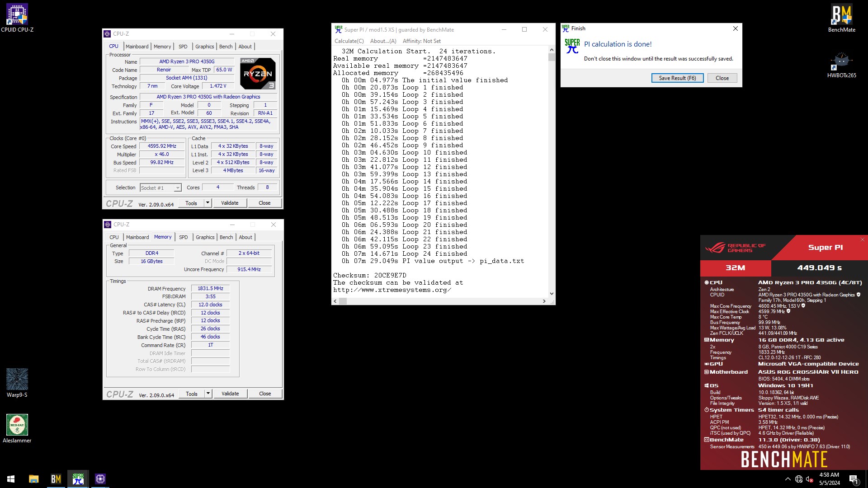The image size is (868, 488).
Task: Click the Finish dialog title icon
Action: pyautogui.click(x=566, y=28)
